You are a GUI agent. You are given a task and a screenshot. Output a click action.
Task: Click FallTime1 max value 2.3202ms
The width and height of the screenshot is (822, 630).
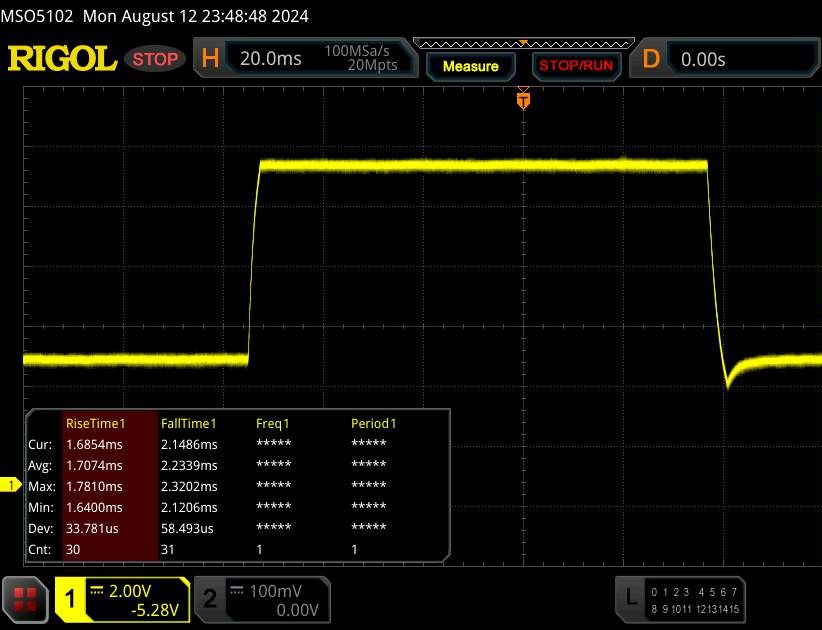pyautogui.click(x=189, y=486)
